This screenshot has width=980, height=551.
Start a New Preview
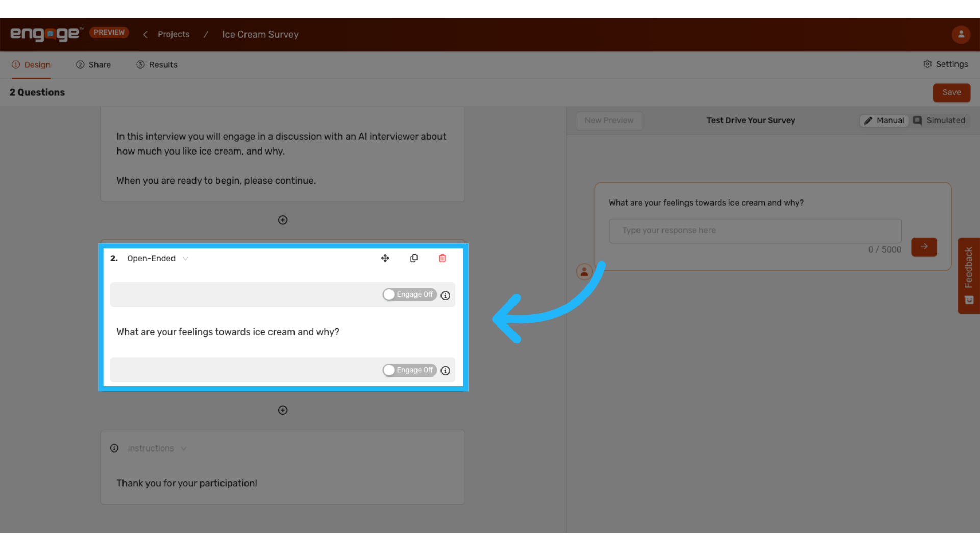pos(609,120)
